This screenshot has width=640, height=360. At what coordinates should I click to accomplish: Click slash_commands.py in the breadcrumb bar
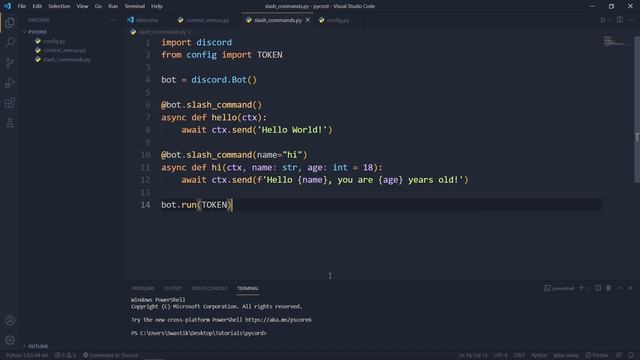[x=162, y=32]
